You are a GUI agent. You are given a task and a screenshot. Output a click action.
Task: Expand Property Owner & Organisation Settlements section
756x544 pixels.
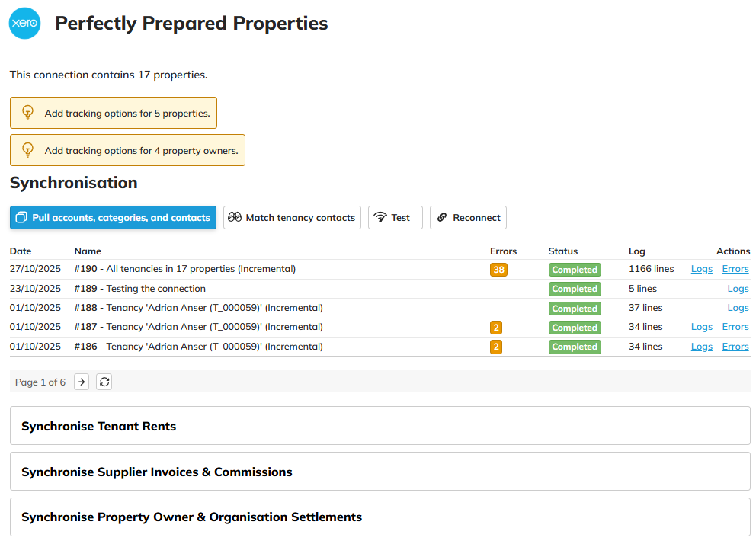click(380, 517)
